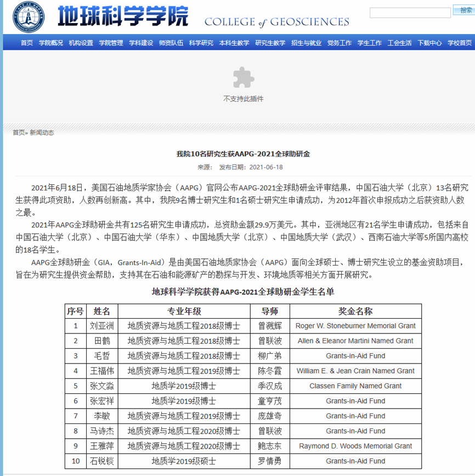The height and width of the screenshot is (476, 475).
Task: Open 研究生教学 in the navigation bar
Action: click(x=270, y=43)
